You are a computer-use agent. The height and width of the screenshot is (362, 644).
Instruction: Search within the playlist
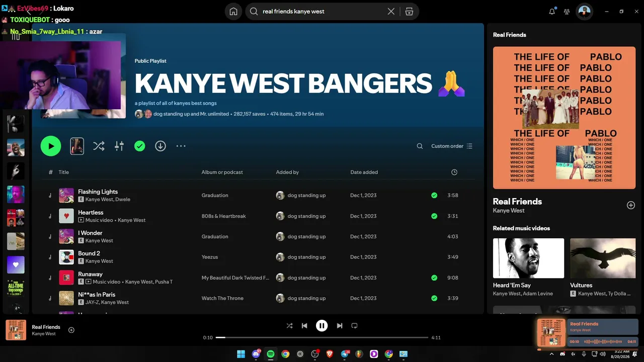(420, 146)
